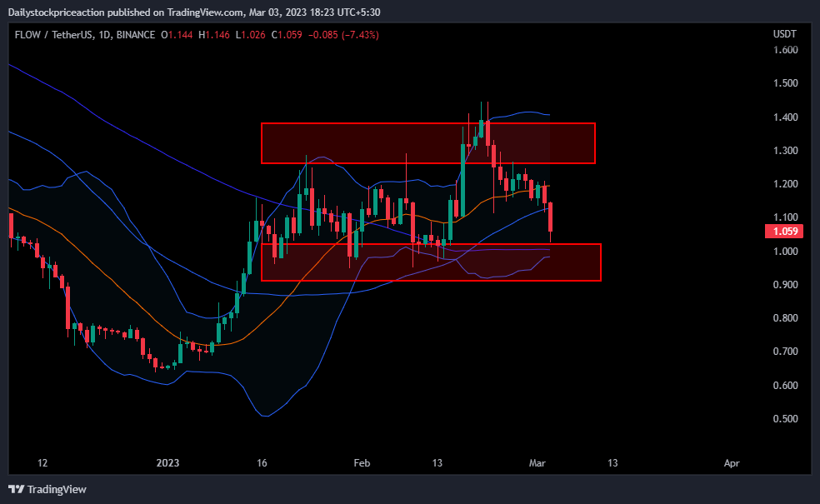The image size is (820, 504).
Task: Select the lower red support zone rectangle
Action: pos(430,262)
